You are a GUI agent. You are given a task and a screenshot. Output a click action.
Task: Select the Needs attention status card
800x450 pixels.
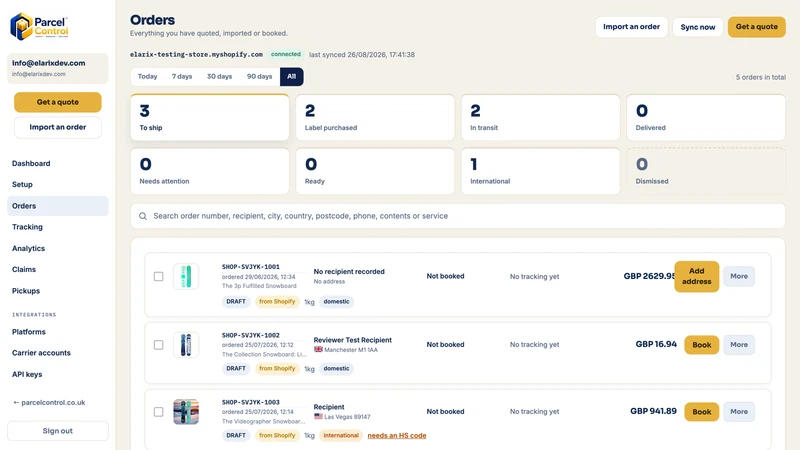pyautogui.click(x=210, y=171)
